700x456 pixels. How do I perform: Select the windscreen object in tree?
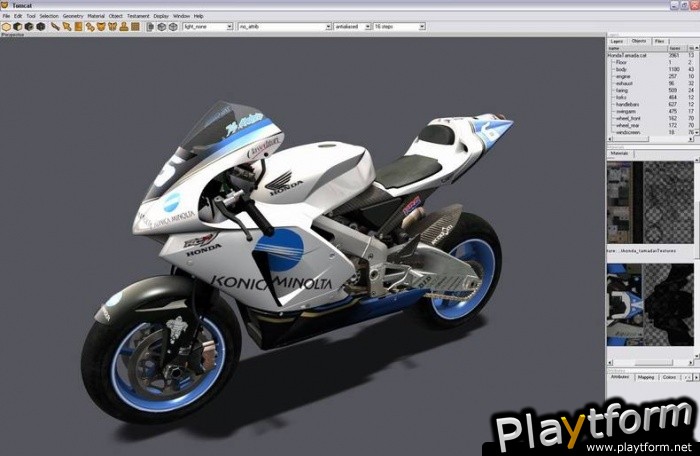pos(628,132)
